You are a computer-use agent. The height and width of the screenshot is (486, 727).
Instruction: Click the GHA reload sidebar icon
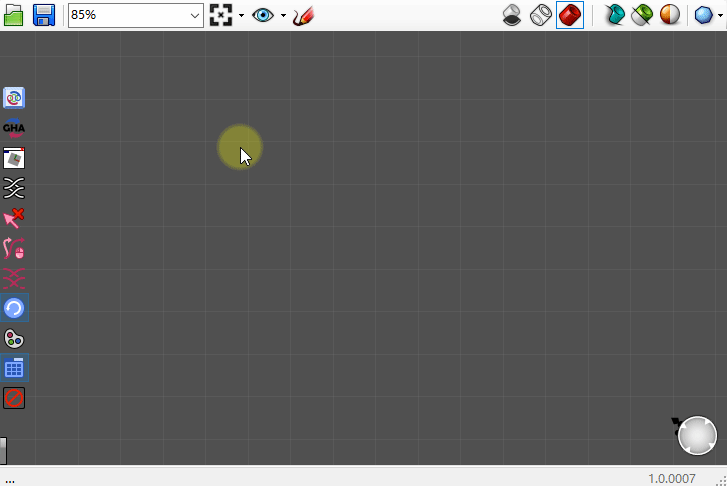tap(14, 128)
